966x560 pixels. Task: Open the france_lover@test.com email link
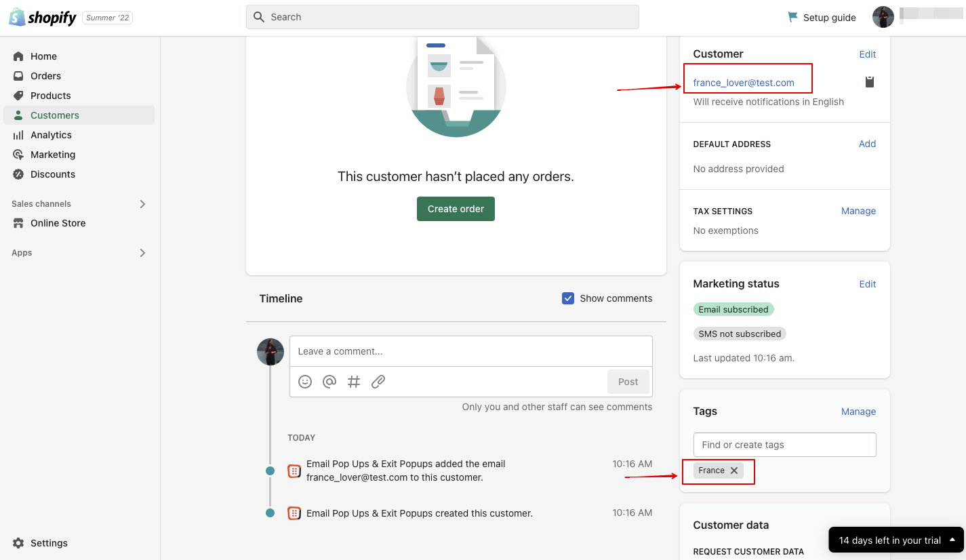[x=744, y=83]
